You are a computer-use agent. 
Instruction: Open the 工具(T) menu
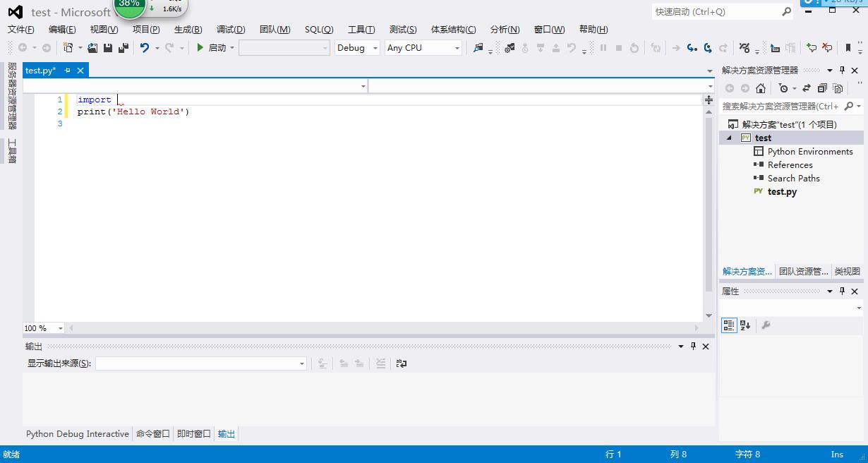point(361,30)
